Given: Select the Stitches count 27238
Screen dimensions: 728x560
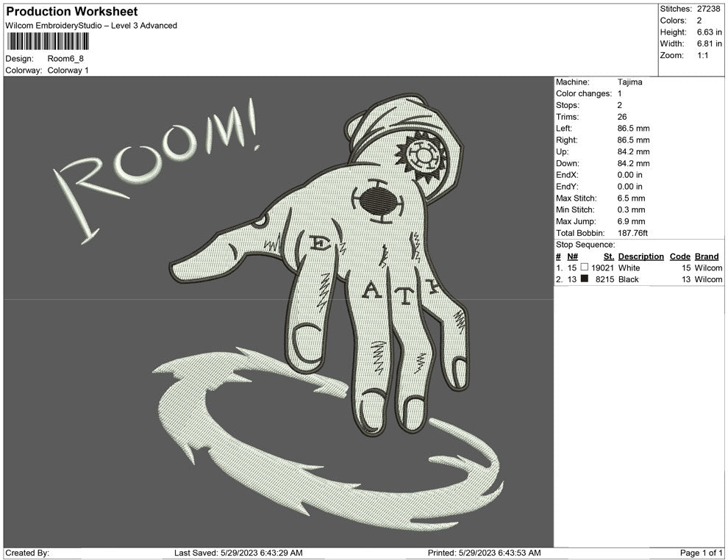Looking at the screenshot, I should point(708,9).
